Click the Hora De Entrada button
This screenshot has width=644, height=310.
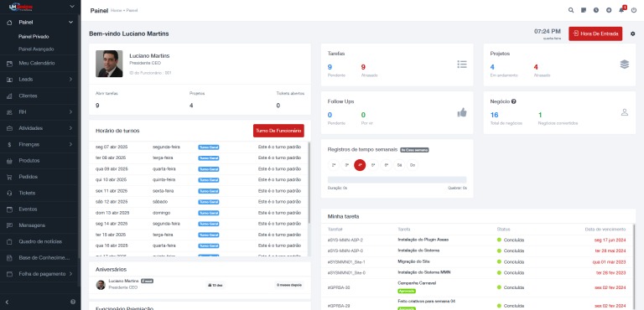[595, 34]
